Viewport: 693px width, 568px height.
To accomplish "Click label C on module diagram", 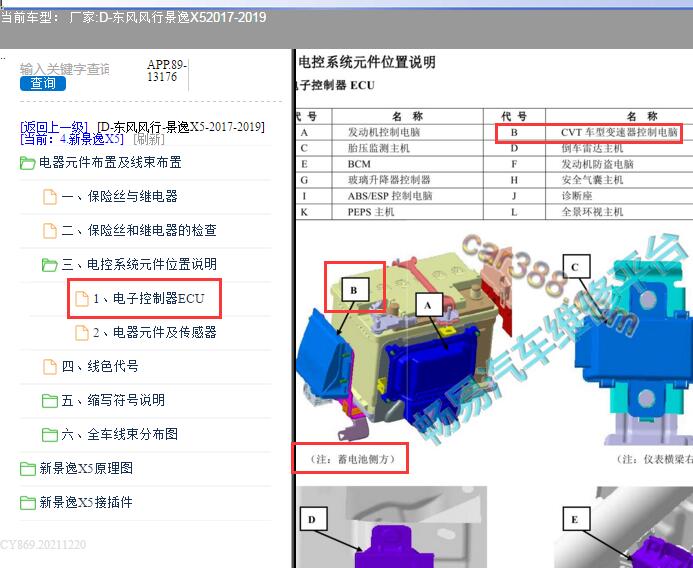I will pyautogui.click(x=575, y=267).
